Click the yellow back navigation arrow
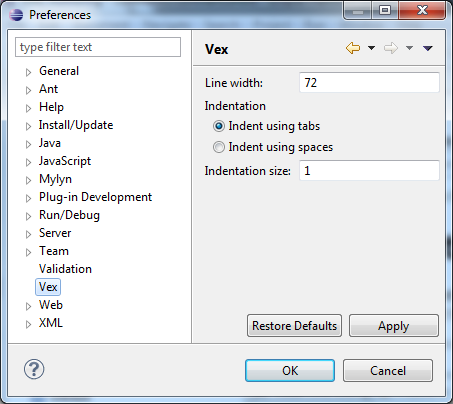Viewport: 453px width, 404px height. coord(353,48)
